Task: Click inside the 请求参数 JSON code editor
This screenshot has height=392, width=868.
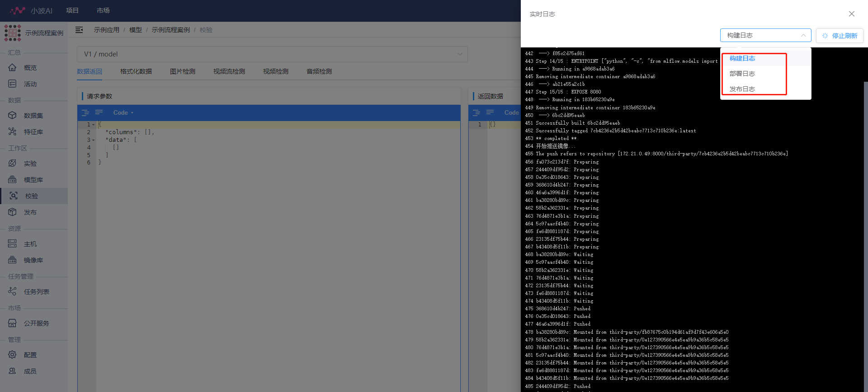Action: (x=278, y=256)
